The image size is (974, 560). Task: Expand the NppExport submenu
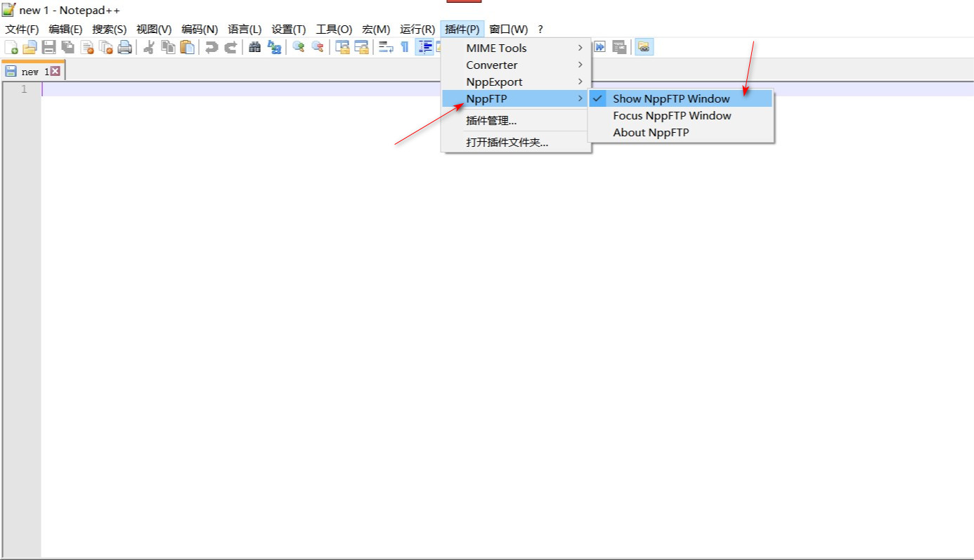517,82
